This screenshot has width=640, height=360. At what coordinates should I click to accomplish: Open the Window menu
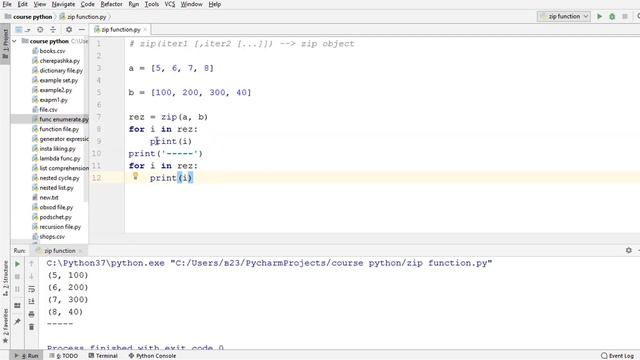191,4
